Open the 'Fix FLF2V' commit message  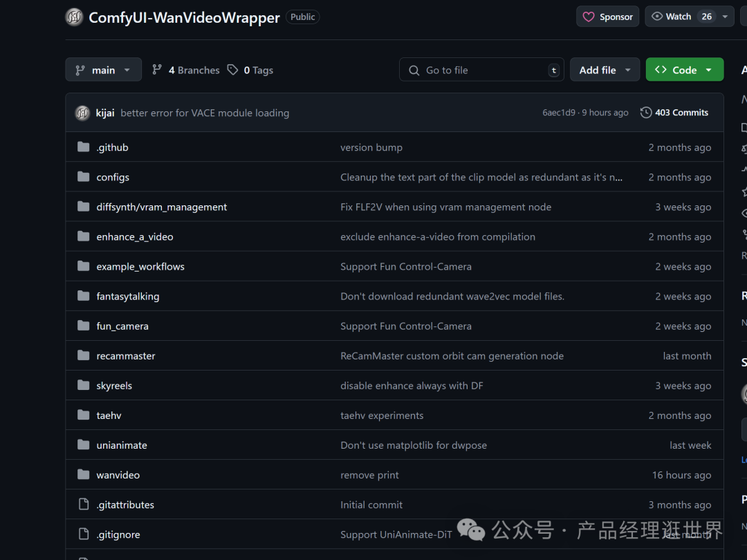click(446, 207)
